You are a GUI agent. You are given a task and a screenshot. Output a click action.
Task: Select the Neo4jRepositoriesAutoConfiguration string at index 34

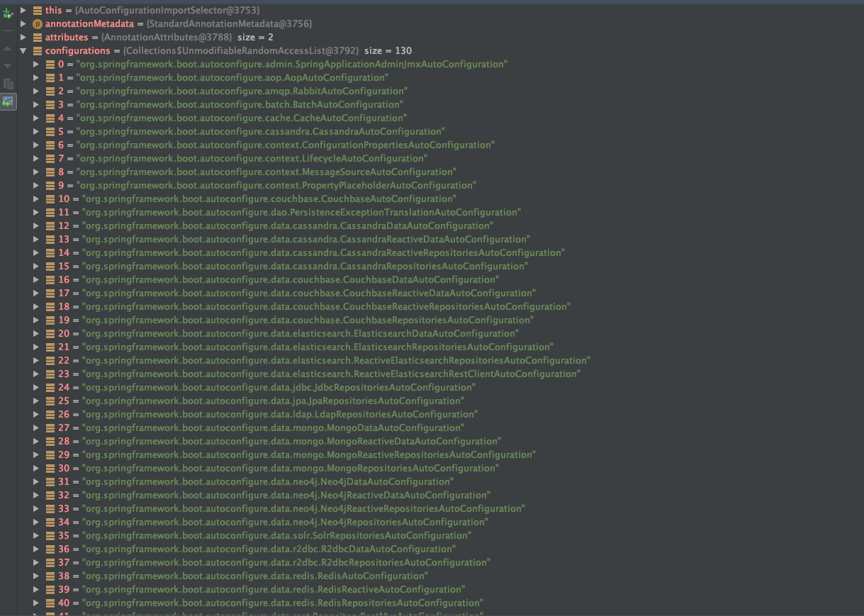point(284,522)
